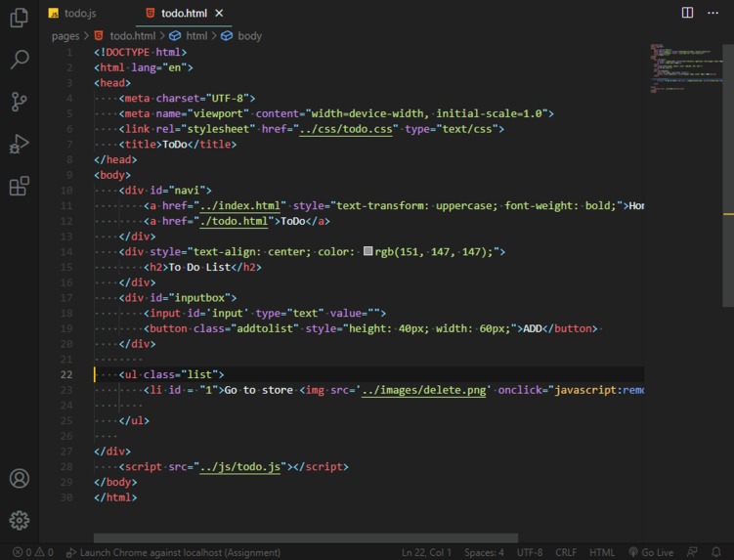Click the pages breadcrumb

(x=65, y=35)
